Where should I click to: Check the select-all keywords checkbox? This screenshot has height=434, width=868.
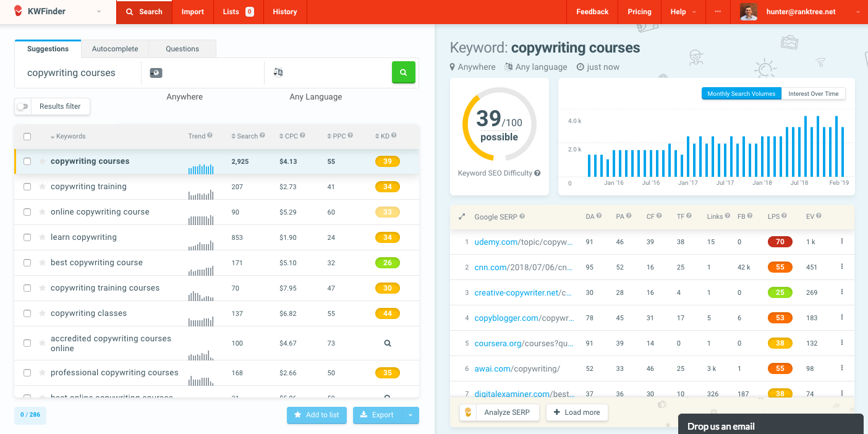coord(27,137)
